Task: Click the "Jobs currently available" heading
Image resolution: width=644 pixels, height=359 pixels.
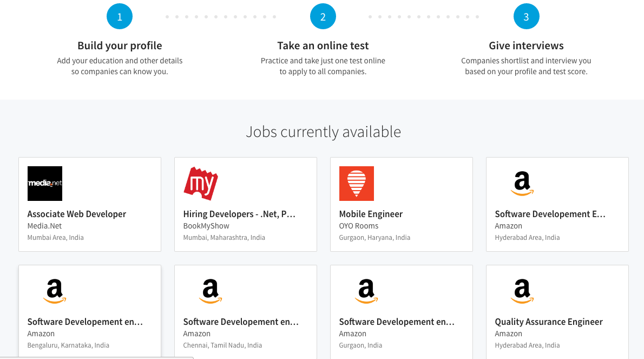Action: pyautogui.click(x=323, y=132)
